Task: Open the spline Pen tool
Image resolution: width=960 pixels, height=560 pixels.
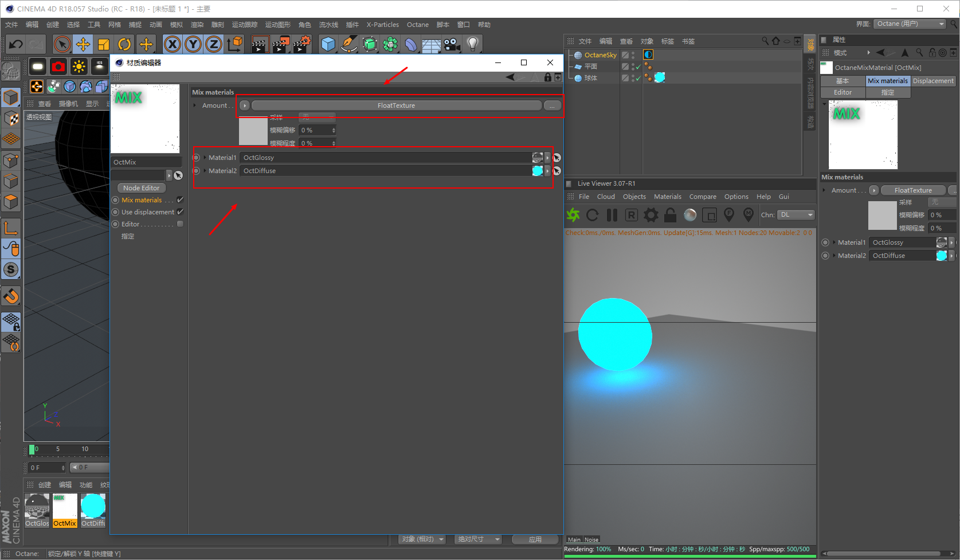Action: pos(348,44)
